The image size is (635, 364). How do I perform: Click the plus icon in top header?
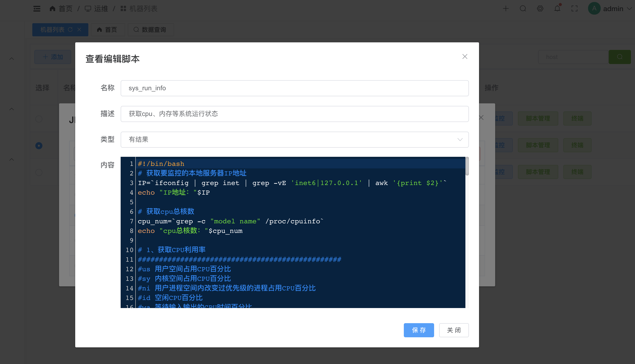tap(506, 9)
